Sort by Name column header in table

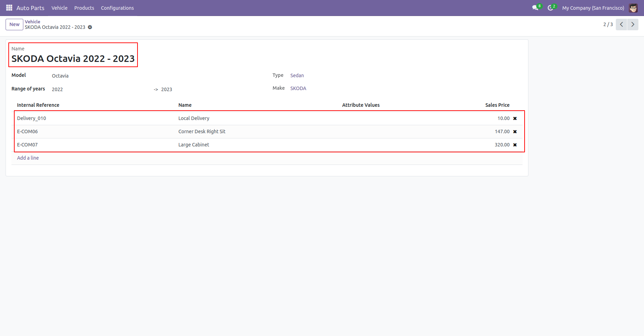[x=185, y=105]
